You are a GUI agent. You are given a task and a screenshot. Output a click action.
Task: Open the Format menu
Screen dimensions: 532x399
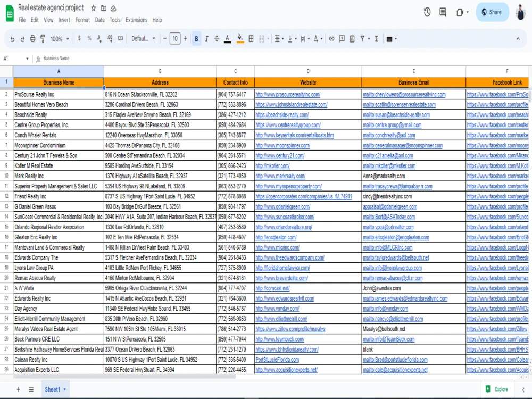click(x=82, y=20)
